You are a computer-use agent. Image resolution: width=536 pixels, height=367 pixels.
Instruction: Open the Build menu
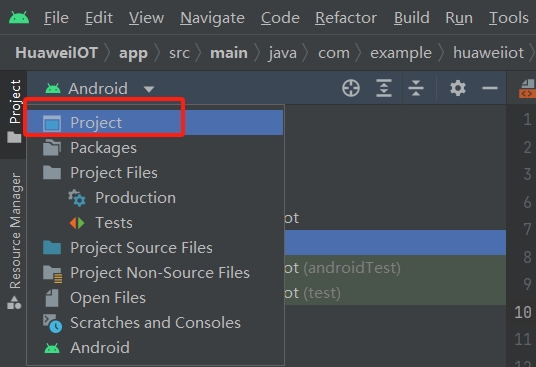point(412,18)
